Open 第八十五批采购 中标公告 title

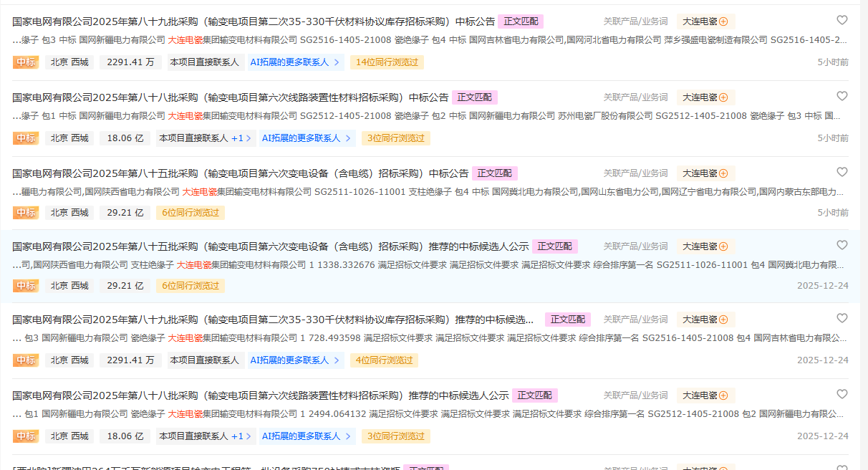[241, 173]
